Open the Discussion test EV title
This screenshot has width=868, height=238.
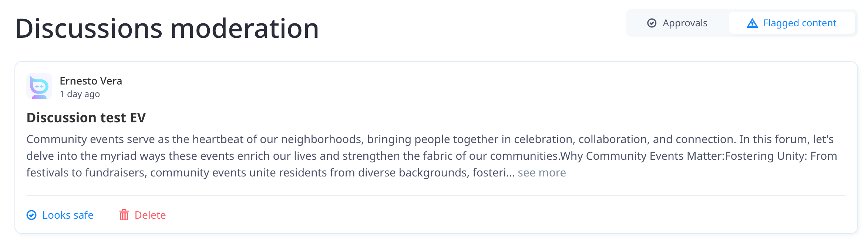point(86,118)
